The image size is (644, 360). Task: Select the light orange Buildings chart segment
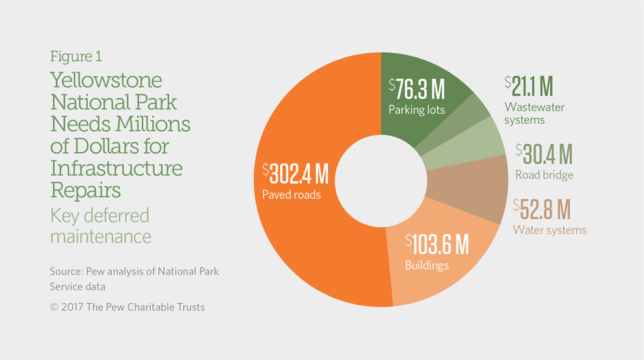tap(429, 273)
